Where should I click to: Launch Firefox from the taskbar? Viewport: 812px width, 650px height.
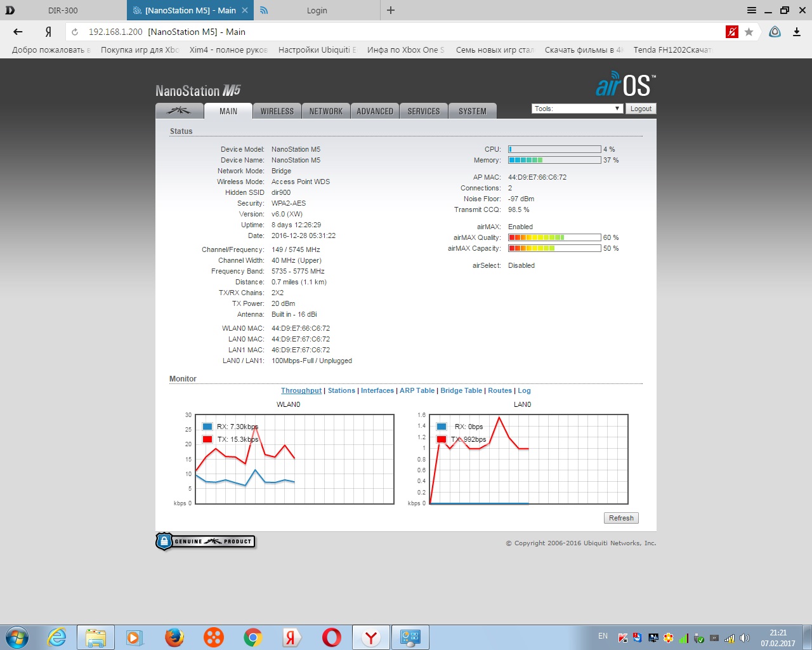tap(174, 637)
